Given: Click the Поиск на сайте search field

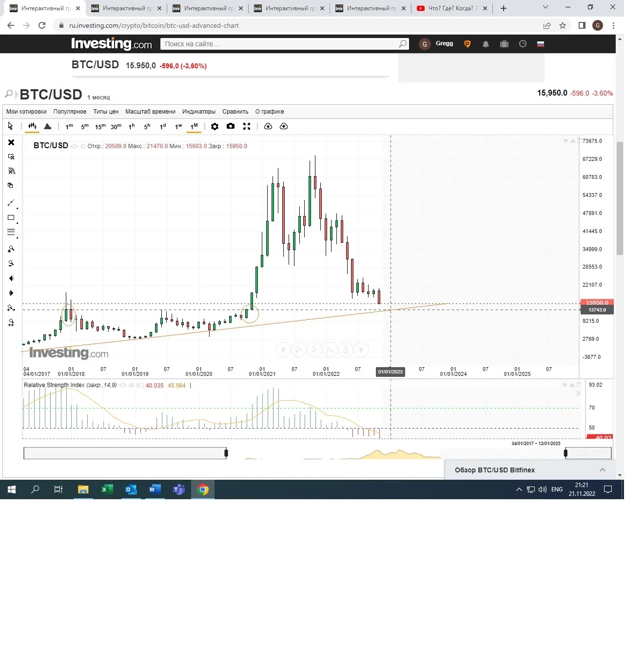Looking at the screenshot, I should coord(285,44).
